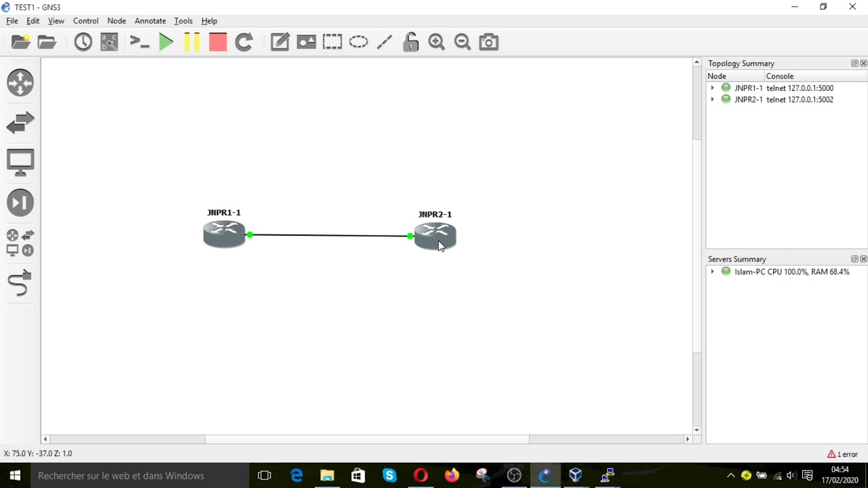Click the Console column header
868x488 pixels.
[x=816, y=76]
